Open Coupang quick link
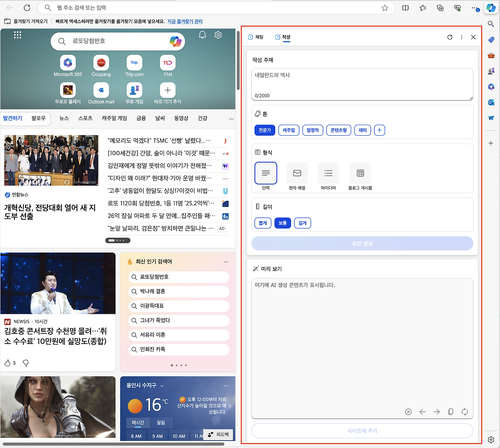Image resolution: width=500 pixels, height=448 pixels. 101,66
